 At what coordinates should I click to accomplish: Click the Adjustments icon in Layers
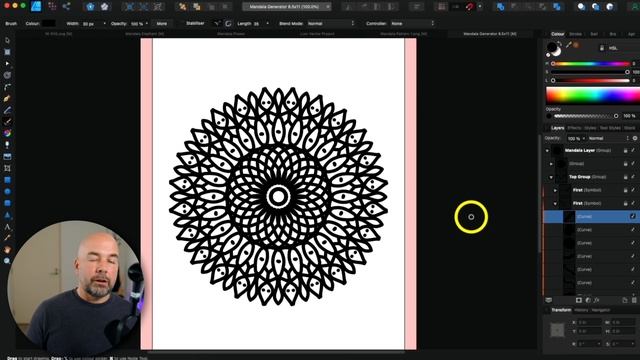click(588, 300)
